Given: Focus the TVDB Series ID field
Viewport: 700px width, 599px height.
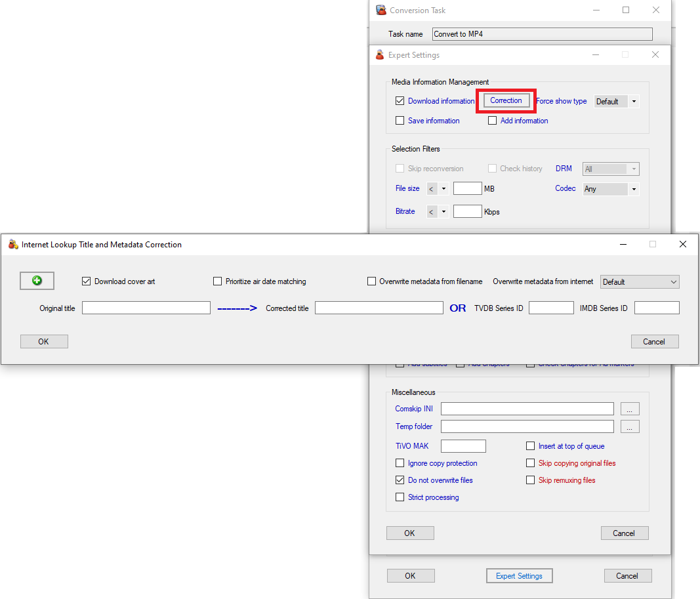Looking at the screenshot, I should coord(551,308).
